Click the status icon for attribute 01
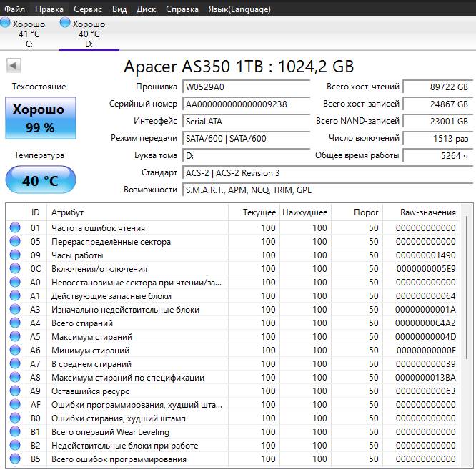Image resolution: width=476 pixels, height=470 pixels. 15,227
